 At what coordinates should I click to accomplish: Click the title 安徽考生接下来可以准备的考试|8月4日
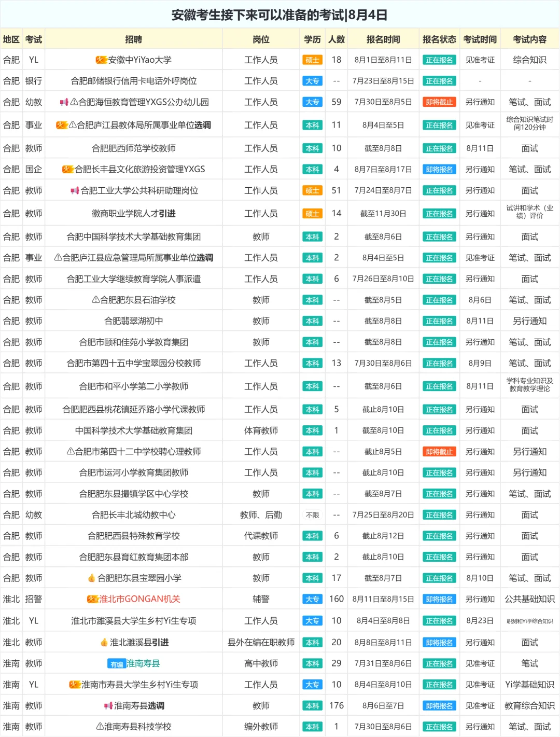tap(279, 15)
